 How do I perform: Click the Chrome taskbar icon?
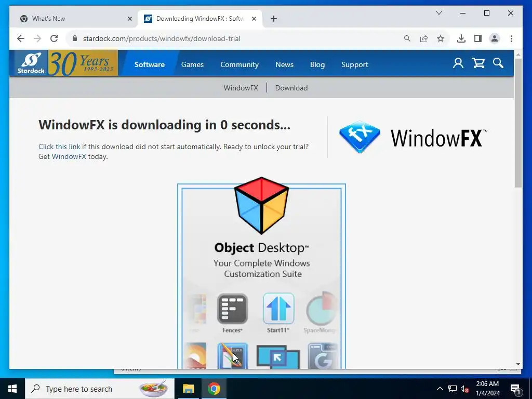(214, 389)
